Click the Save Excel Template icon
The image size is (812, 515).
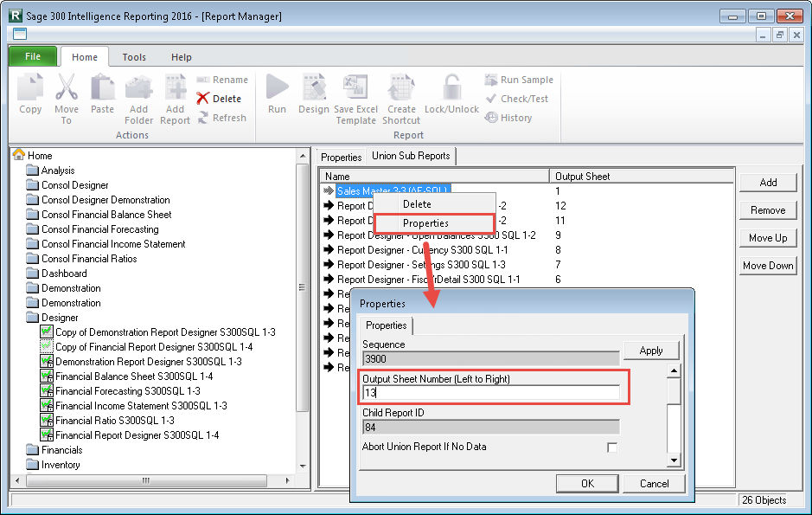coord(355,87)
